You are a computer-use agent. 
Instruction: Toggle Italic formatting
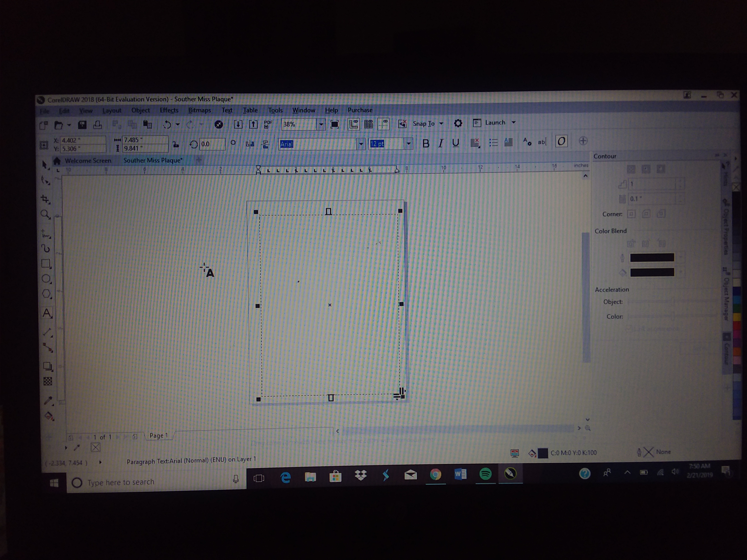pyautogui.click(x=440, y=143)
